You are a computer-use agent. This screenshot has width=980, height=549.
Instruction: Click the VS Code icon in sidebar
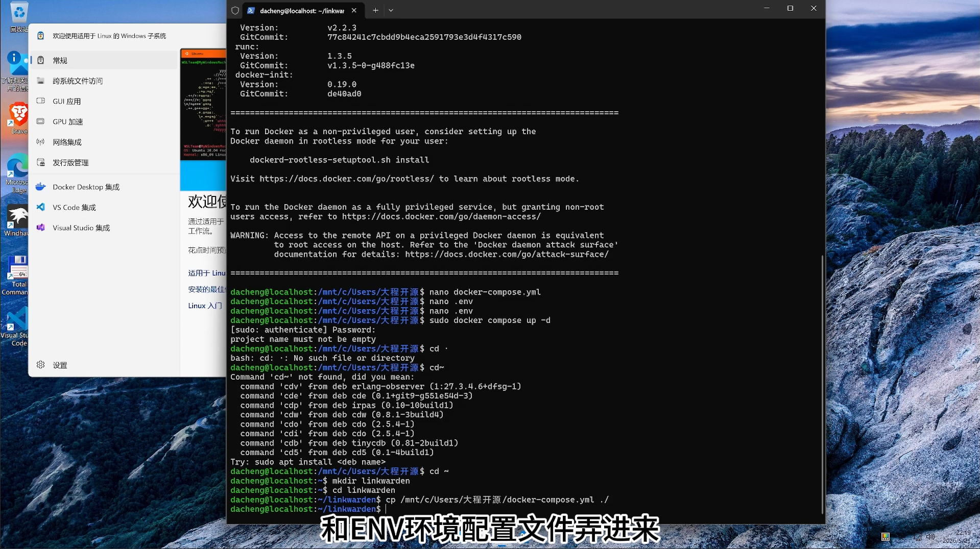(41, 207)
